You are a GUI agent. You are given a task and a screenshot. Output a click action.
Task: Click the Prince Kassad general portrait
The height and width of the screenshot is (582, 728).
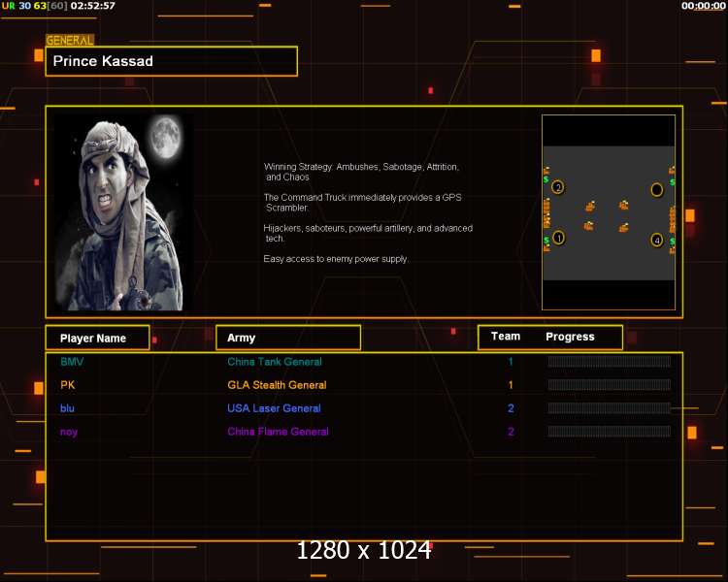point(119,212)
